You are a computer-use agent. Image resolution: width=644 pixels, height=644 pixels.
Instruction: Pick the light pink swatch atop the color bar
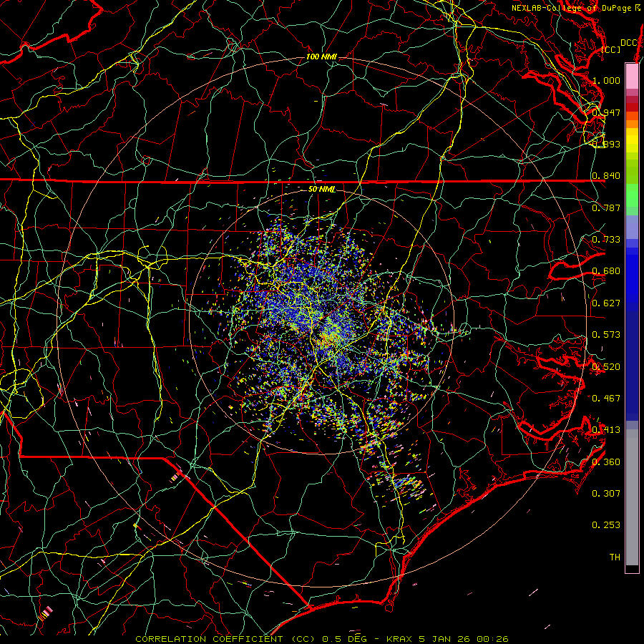tap(632, 76)
